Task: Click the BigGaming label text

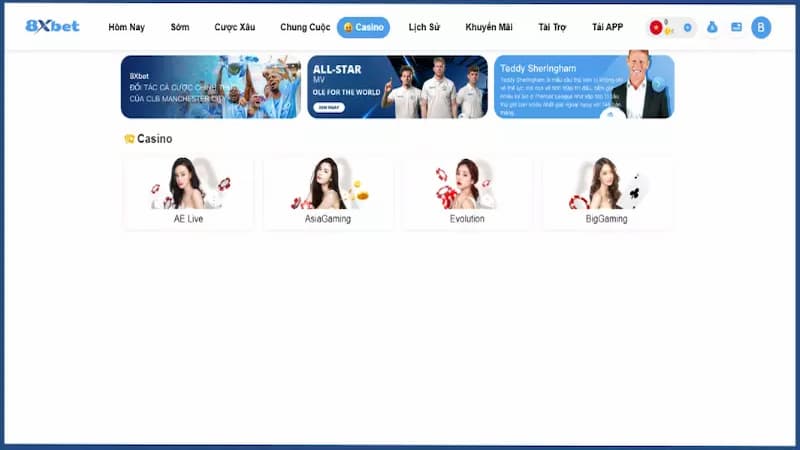Action: click(607, 219)
